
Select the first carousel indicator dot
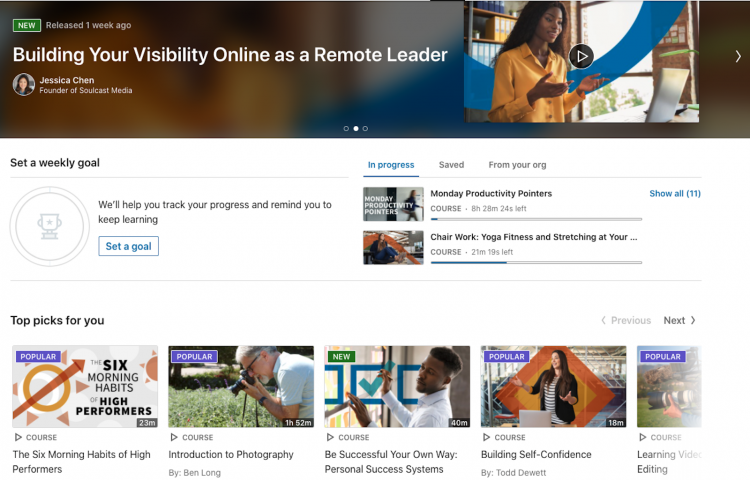(346, 129)
